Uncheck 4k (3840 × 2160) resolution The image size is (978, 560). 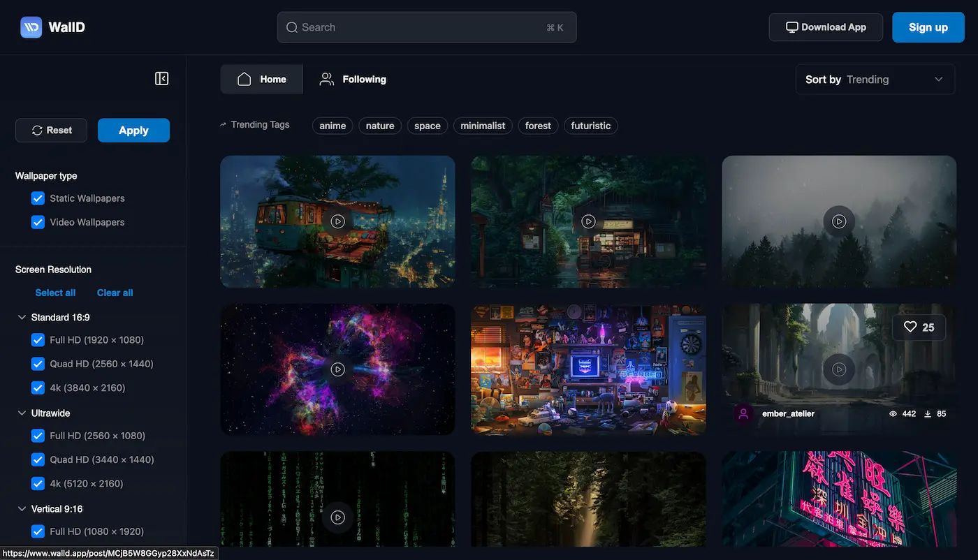(38, 388)
